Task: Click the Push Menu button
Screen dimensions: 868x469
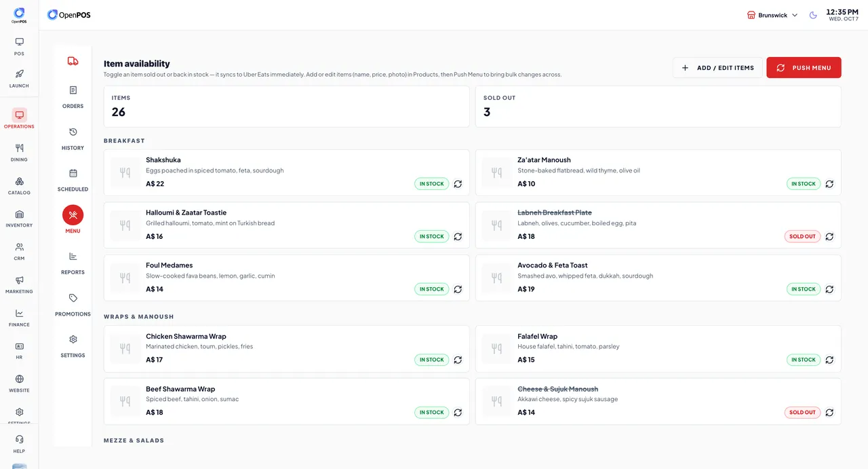Action: pos(804,68)
